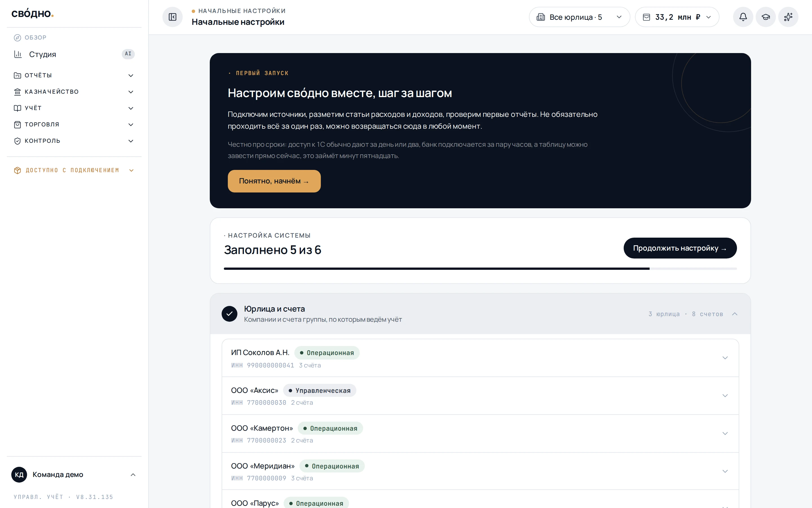This screenshot has height=508, width=812.
Task: Expand the Отчёты section chevron
Action: click(131, 76)
